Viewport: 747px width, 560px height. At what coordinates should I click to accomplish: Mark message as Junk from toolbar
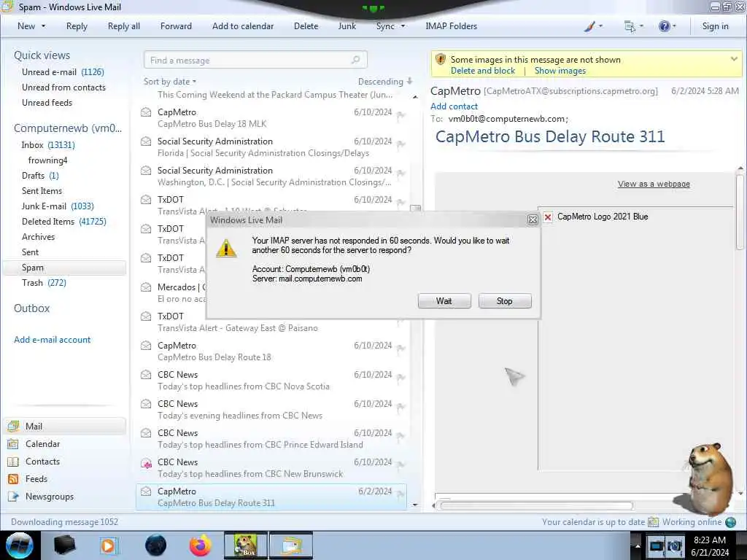[347, 26]
